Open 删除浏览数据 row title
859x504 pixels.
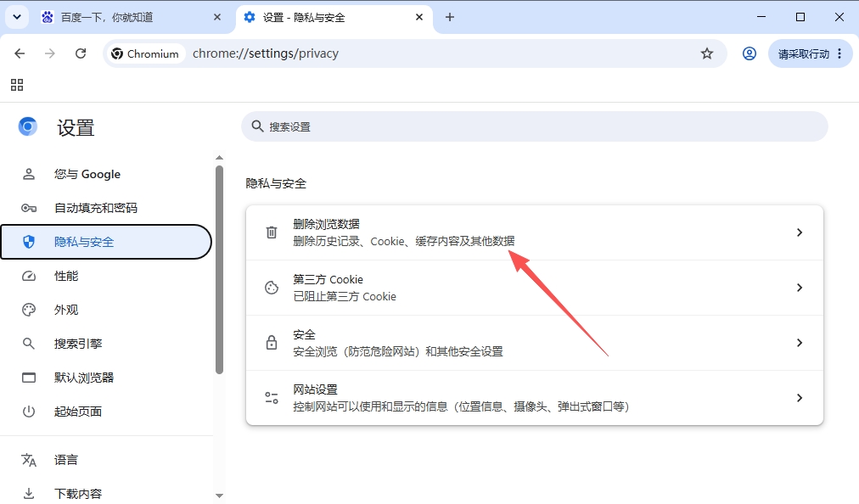(x=327, y=224)
